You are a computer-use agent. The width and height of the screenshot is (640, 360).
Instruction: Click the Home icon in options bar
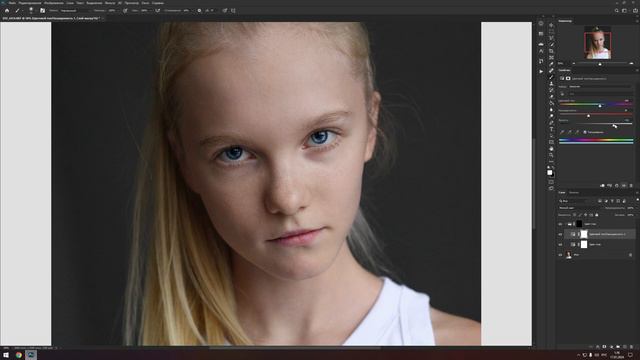pyautogui.click(x=7, y=11)
